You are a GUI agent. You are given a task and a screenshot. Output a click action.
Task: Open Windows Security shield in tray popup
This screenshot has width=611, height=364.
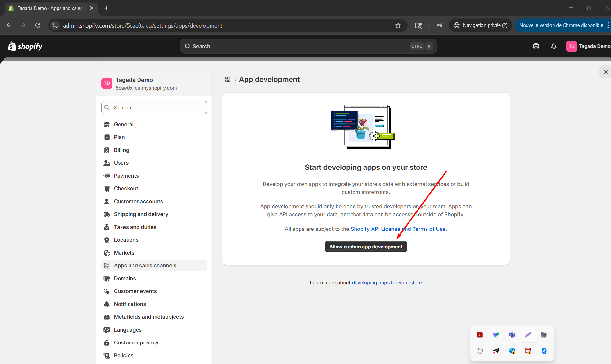click(512, 351)
